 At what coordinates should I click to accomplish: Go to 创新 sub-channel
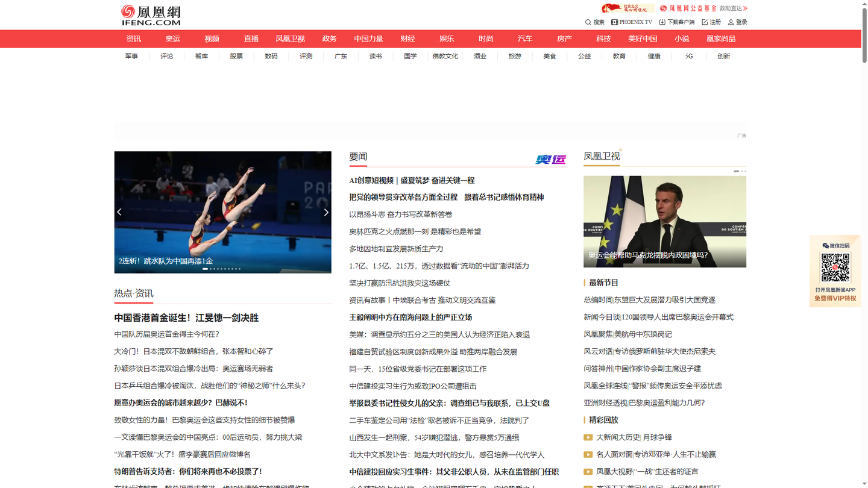724,56
